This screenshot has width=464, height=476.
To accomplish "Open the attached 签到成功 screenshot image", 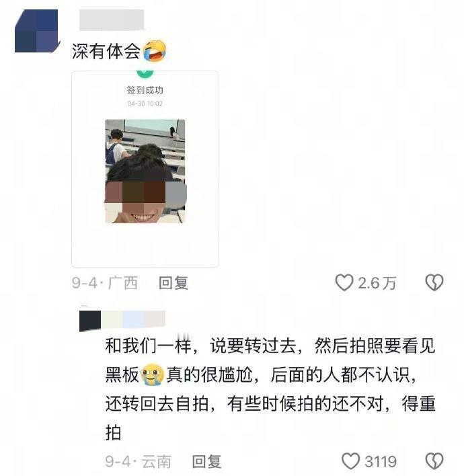I will click(x=145, y=169).
